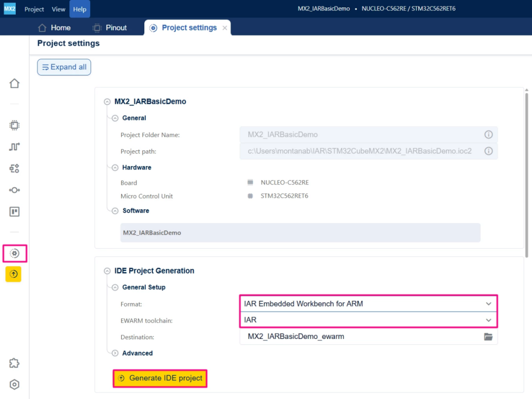
Task: Expand the Advanced section
Action: coord(115,353)
